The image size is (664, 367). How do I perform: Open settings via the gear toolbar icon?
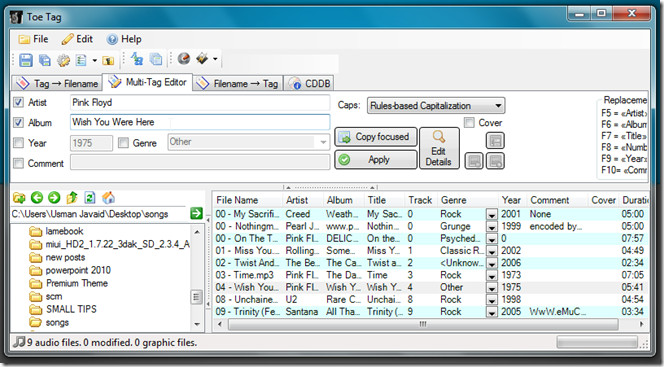click(64, 61)
